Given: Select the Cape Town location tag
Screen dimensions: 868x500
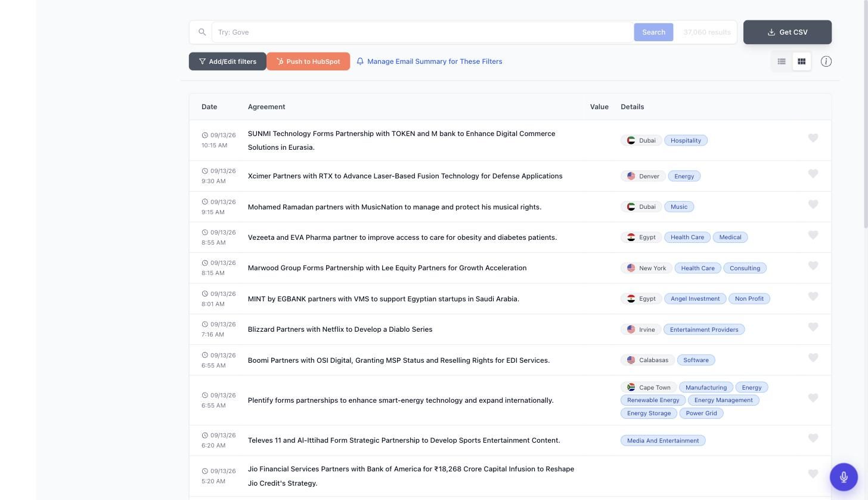Looking at the screenshot, I should click(649, 387).
